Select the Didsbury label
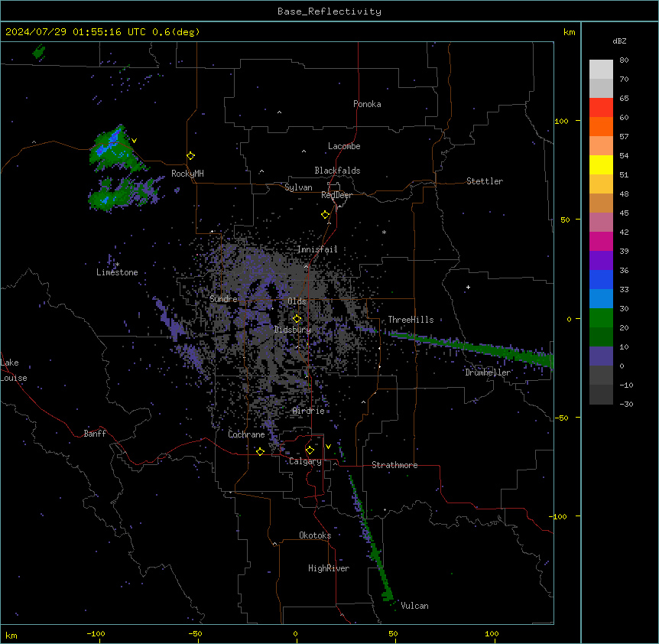The image size is (659, 644). pos(293,330)
